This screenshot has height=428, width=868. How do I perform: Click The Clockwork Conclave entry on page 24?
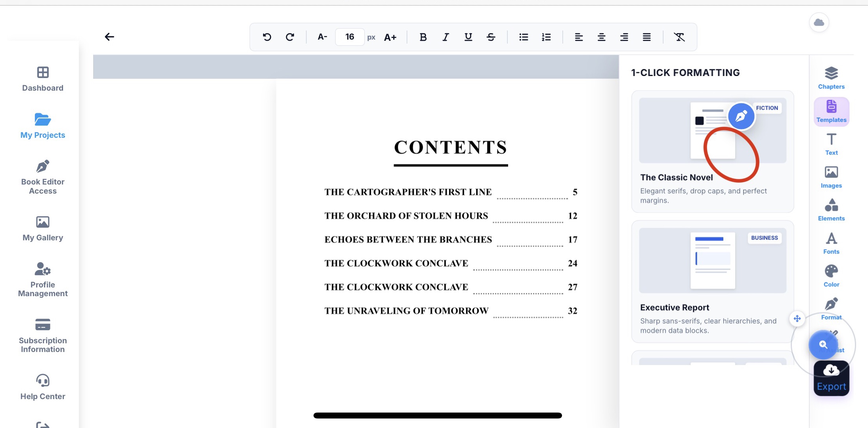(451, 263)
